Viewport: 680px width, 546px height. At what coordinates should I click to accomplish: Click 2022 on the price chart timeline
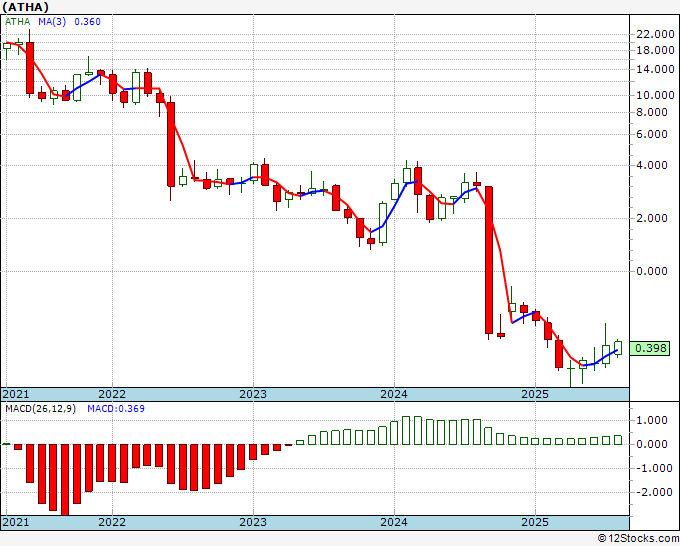pyautogui.click(x=112, y=394)
